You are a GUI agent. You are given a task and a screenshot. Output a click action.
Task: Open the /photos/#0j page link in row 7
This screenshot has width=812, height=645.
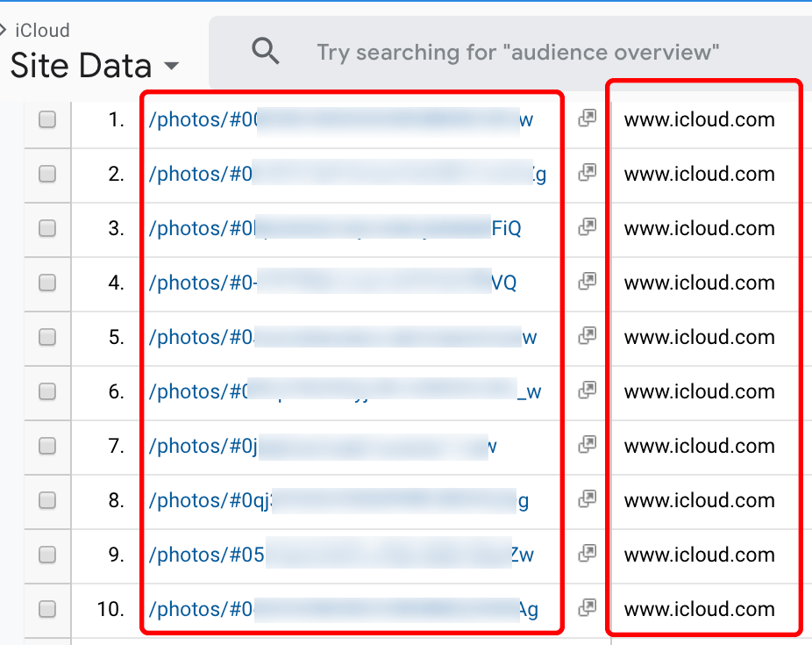(323, 447)
